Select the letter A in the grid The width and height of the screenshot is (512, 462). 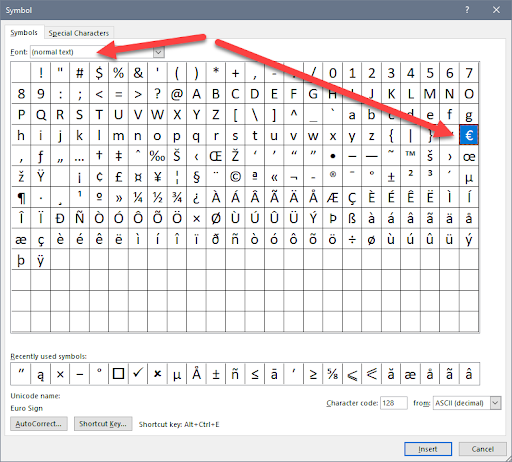tap(196, 94)
